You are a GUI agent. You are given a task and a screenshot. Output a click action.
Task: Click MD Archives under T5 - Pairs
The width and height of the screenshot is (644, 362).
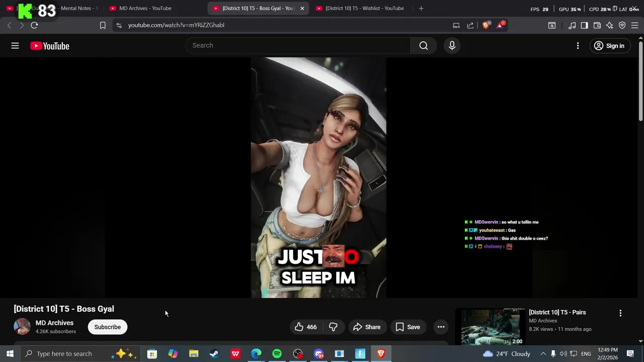click(x=543, y=321)
